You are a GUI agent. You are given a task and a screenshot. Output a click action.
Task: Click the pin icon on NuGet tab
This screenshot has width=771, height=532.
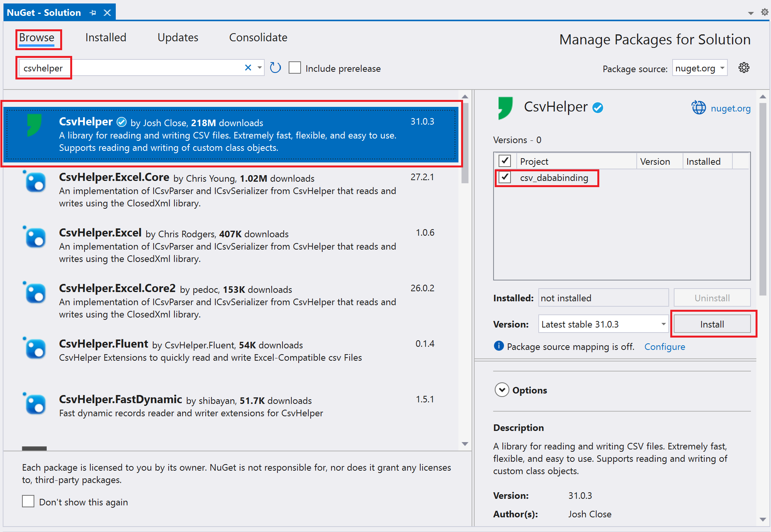93,13
